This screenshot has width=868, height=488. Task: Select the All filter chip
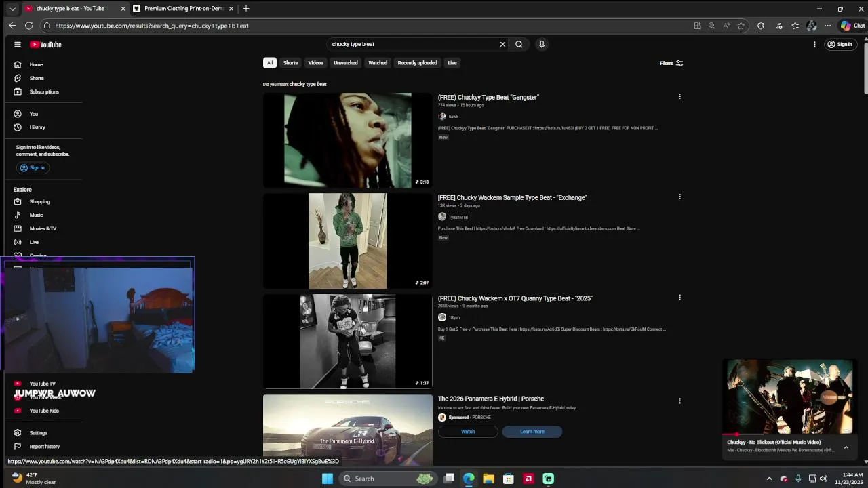(x=270, y=63)
